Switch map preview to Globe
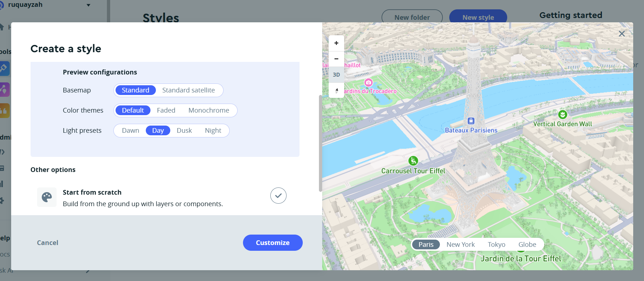This screenshot has width=644, height=281. pyautogui.click(x=527, y=245)
